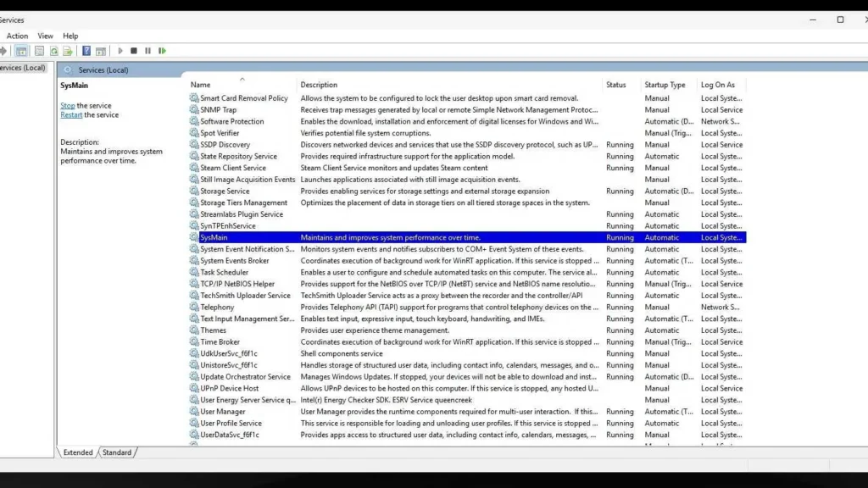Open the View menu
The width and height of the screenshot is (868, 488).
[46, 36]
